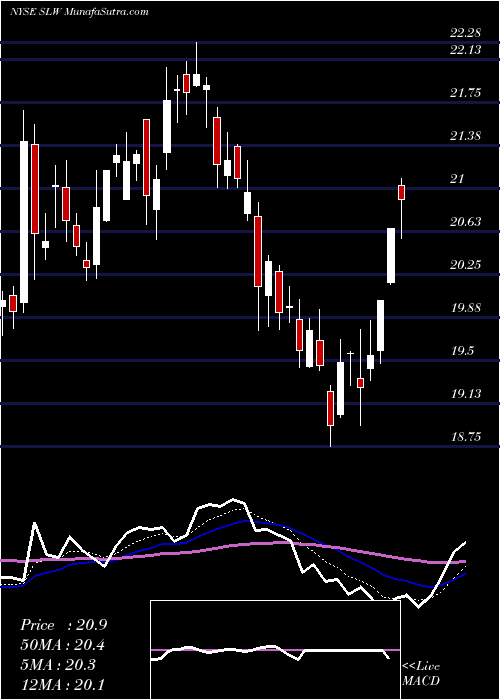Click the last red candlestick near 21
This screenshot has height=700, width=500.
401,192
